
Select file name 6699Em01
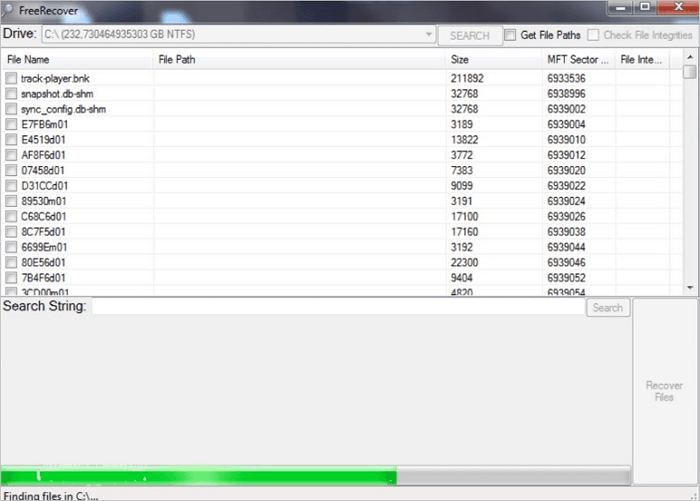tap(44, 247)
